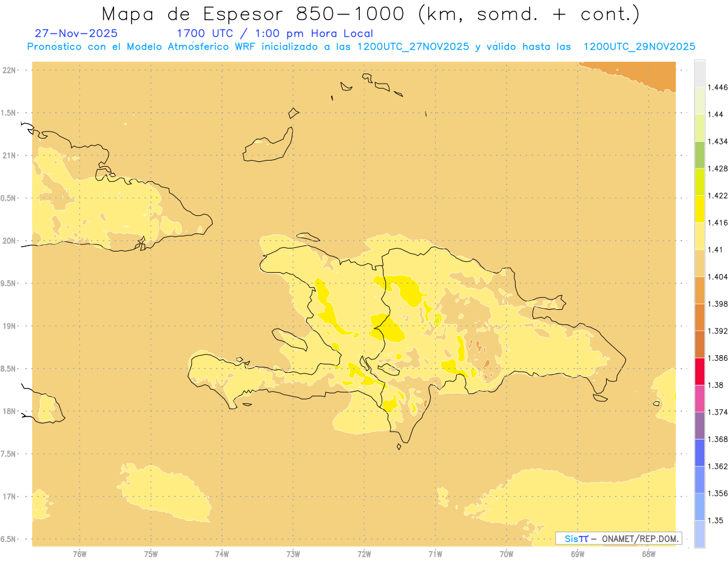Click the '1700 UTC / 1:00 pm Hora Local' time label

pyautogui.click(x=274, y=33)
